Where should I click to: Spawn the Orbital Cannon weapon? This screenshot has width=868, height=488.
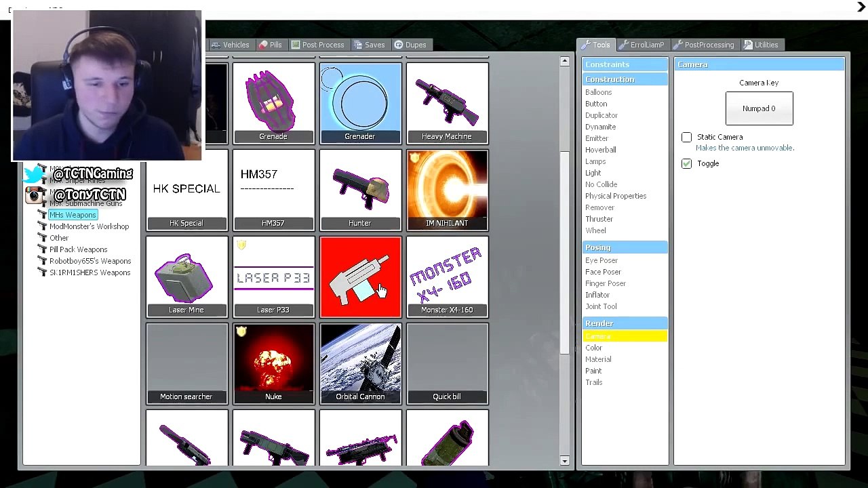click(x=360, y=363)
